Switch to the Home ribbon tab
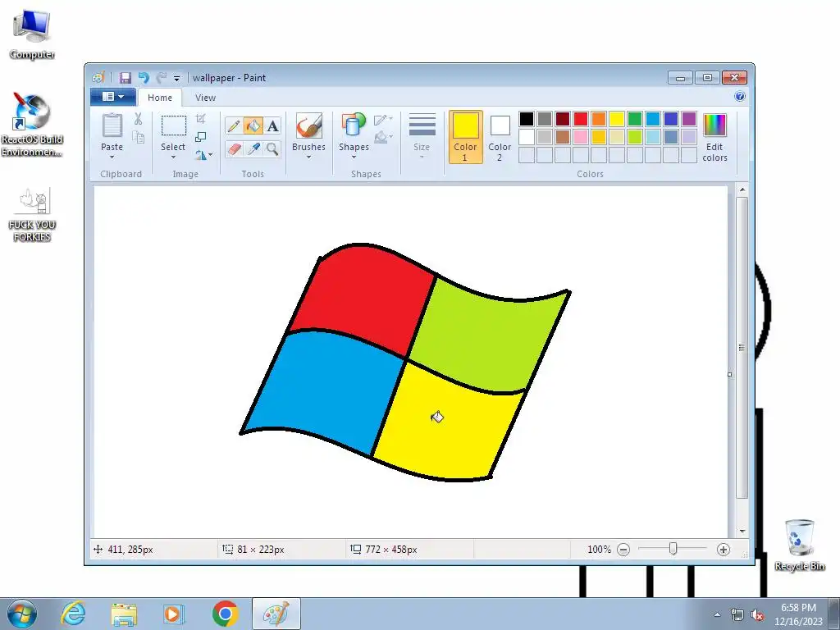This screenshot has height=630, width=840. pyautogui.click(x=160, y=98)
